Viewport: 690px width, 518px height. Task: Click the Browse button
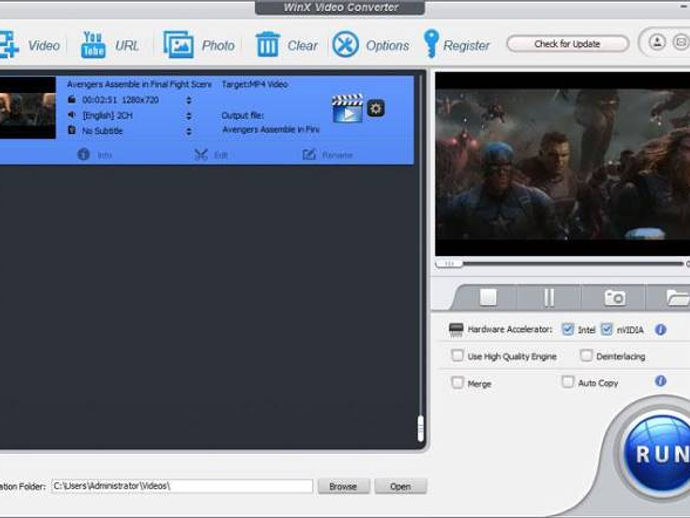click(343, 486)
